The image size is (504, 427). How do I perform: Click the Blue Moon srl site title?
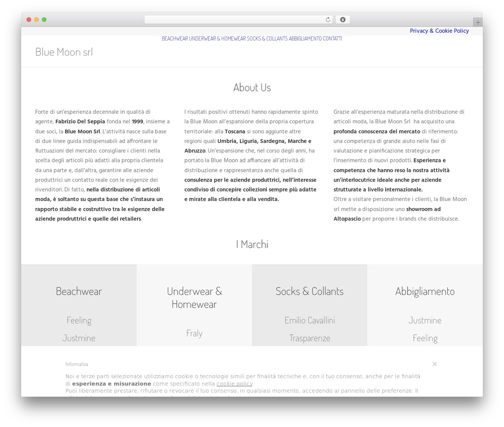(x=64, y=52)
